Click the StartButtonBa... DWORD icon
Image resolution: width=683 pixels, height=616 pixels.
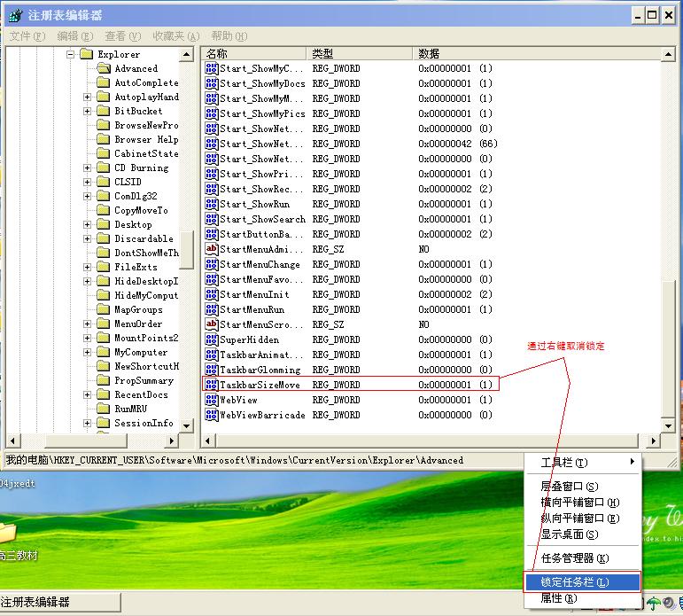[211, 234]
